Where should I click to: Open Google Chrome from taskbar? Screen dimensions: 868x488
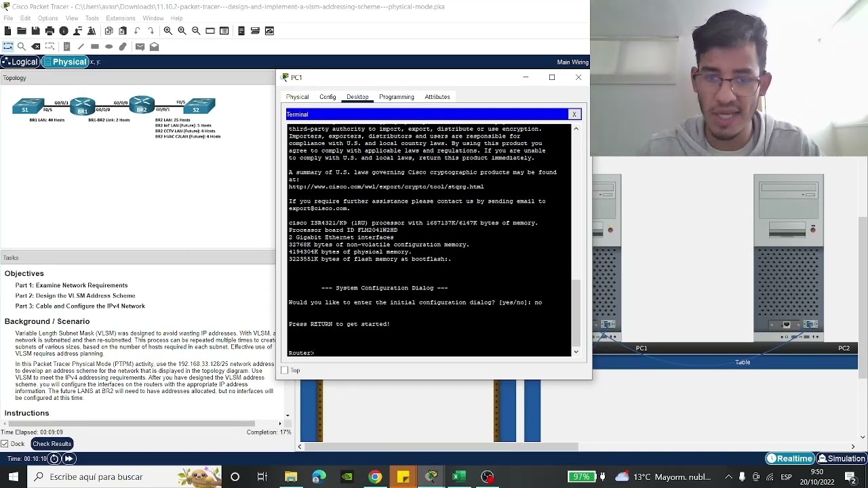click(x=375, y=476)
